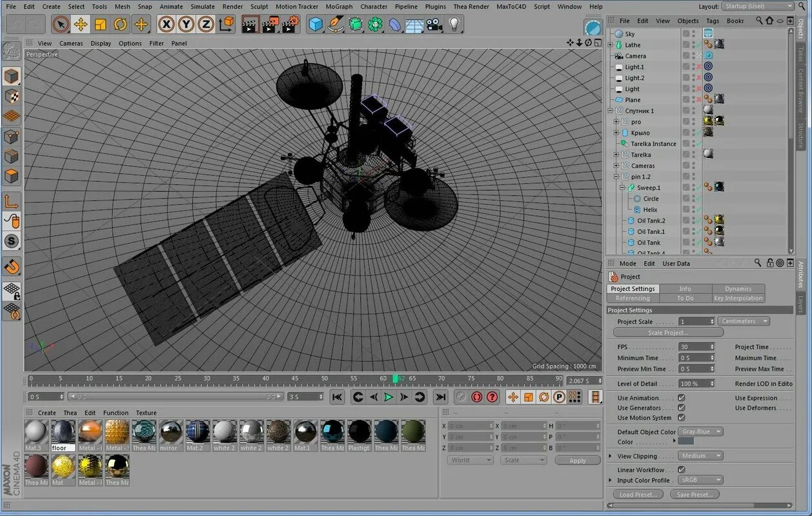Switch to the Key Interpolation tab
This screenshot has height=516, width=812.
point(738,298)
